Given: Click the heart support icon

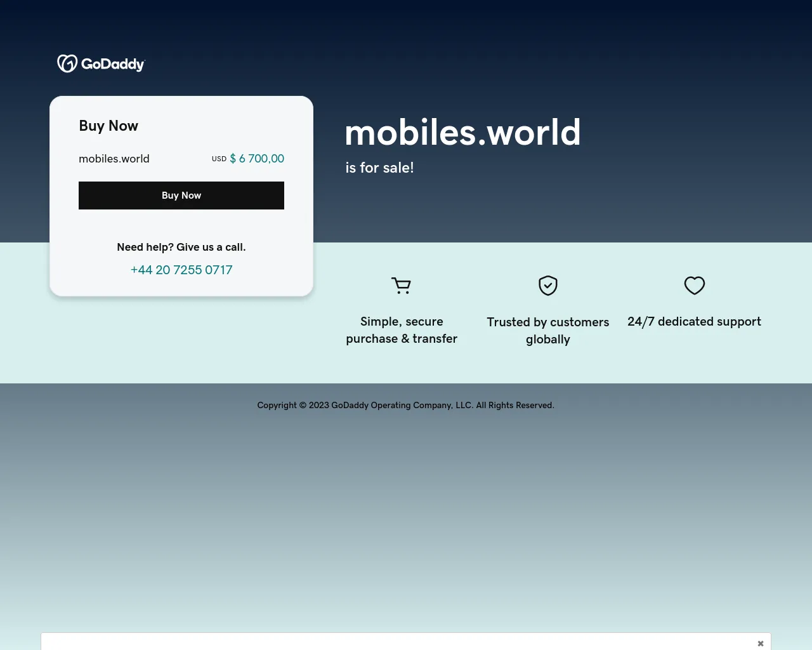Looking at the screenshot, I should (x=694, y=286).
